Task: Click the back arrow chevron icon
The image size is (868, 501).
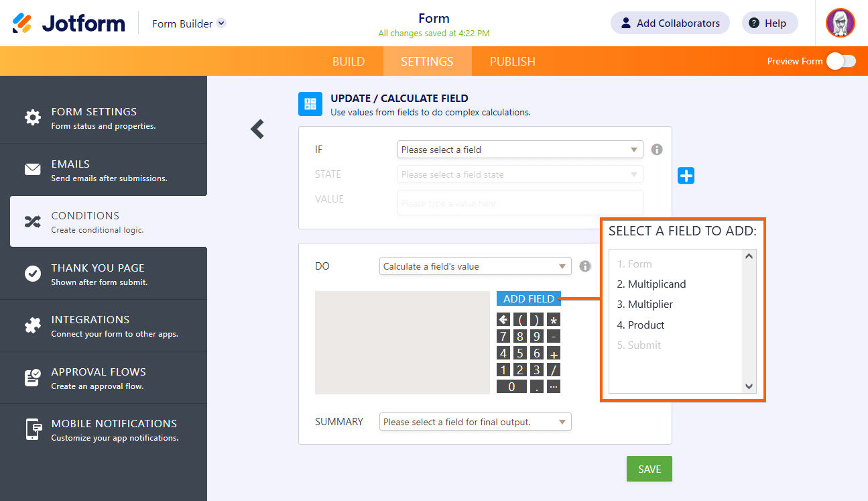Action: (x=257, y=129)
